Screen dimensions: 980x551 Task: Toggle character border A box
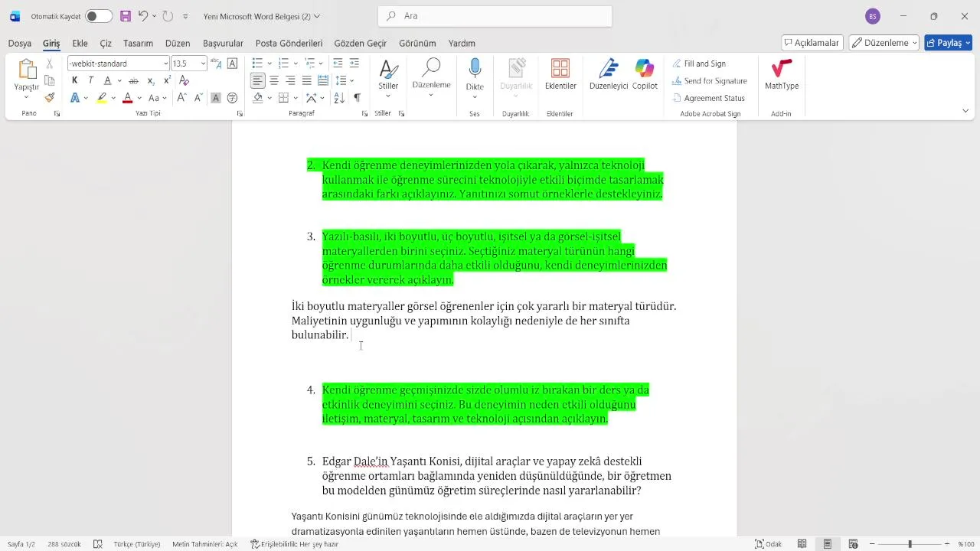233,64
